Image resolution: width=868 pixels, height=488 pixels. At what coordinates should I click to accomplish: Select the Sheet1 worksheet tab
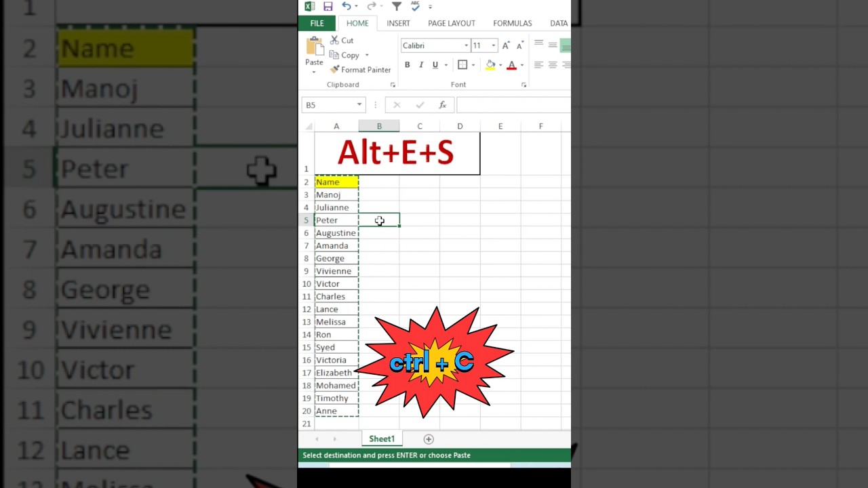382,439
